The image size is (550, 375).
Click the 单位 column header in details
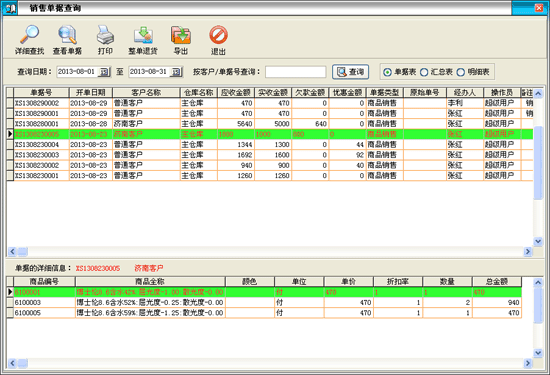click(299, 281)
